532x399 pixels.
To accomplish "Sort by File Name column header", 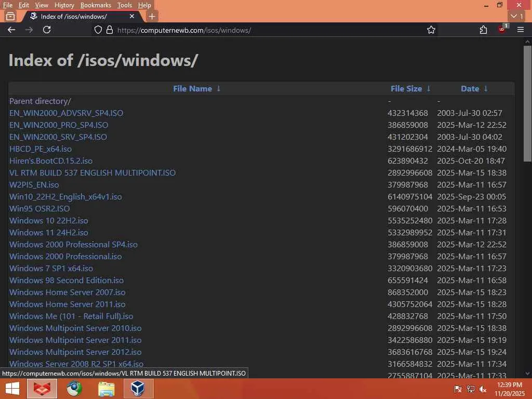I will (192, 88).
